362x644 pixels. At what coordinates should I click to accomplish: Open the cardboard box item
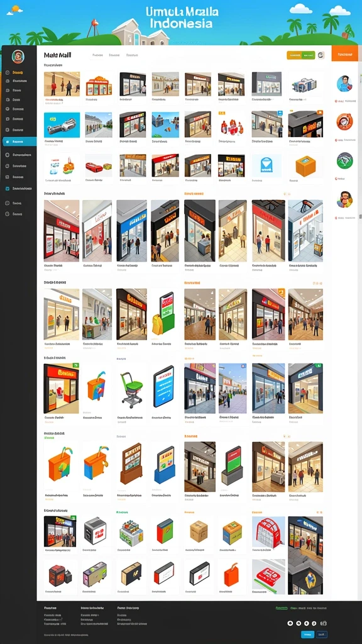click(199, 531)
